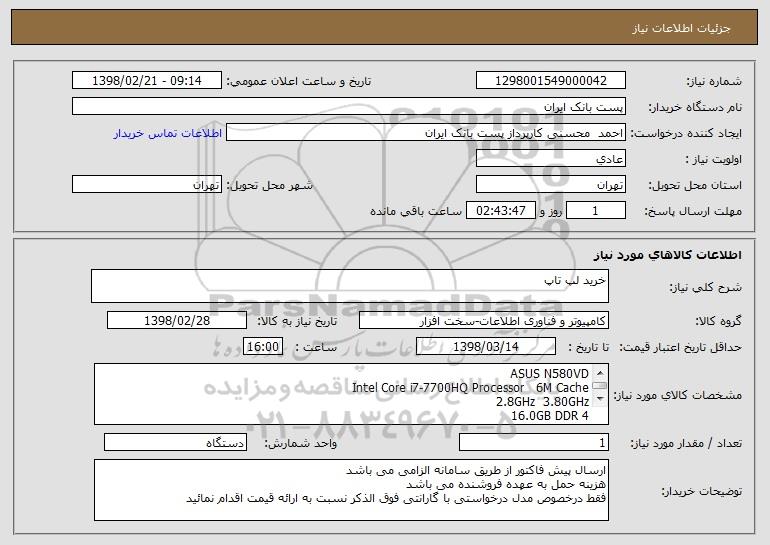The width and height of the screenshot is (770, 545).
Task: Select section heading اطلاعات کالاهای مورد نیاز
Action: [x=667, y=255]
